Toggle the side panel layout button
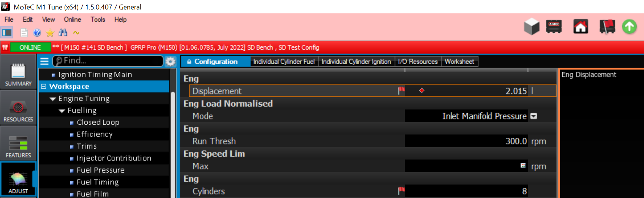 point(7,33)
